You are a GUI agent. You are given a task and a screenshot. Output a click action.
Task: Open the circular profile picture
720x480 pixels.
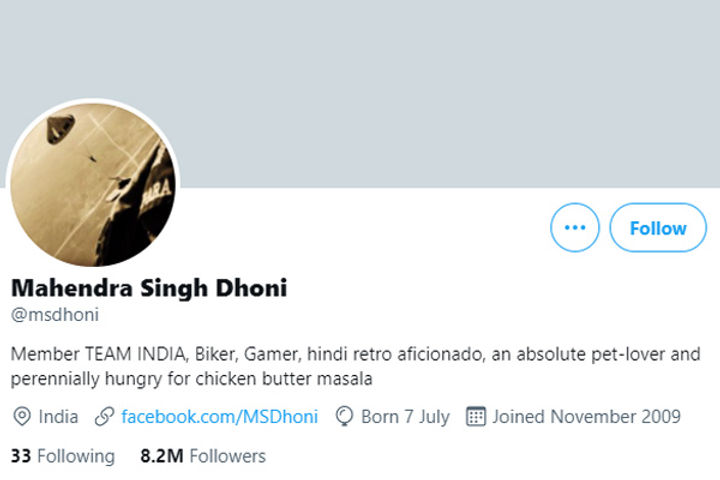93,183
